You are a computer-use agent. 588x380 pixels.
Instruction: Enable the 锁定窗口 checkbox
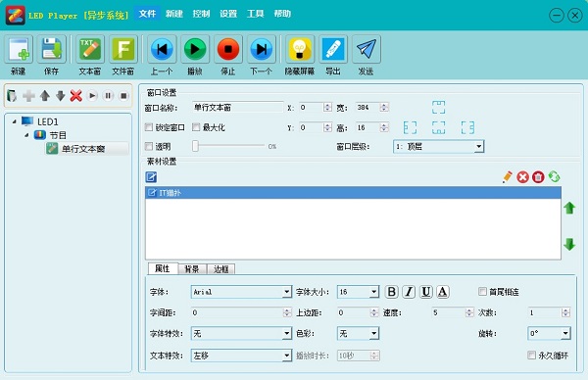pos(149,127)
